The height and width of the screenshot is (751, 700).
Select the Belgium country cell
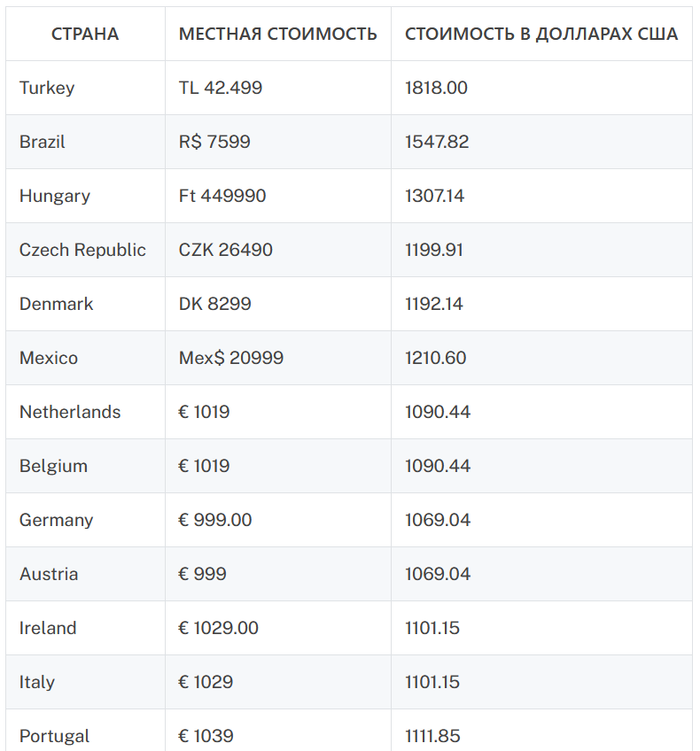coord(53,466)
